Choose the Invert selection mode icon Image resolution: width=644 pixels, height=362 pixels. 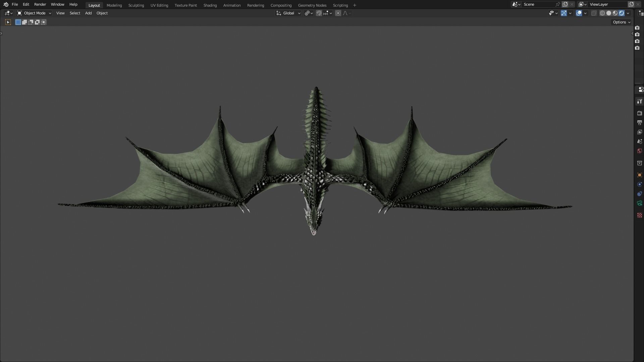click(37, 22)
